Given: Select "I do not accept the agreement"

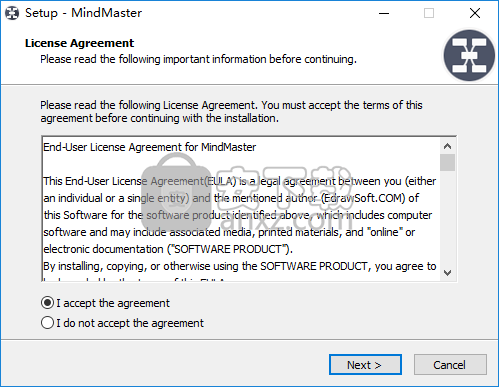Looking at the screenshot, I should coord(122,323).
